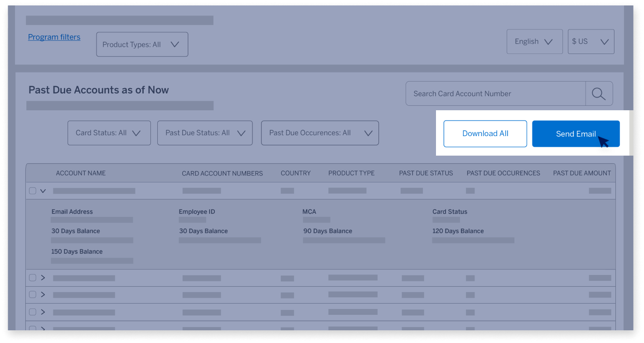Click the search magnifying glass icon

click(599, 93)
